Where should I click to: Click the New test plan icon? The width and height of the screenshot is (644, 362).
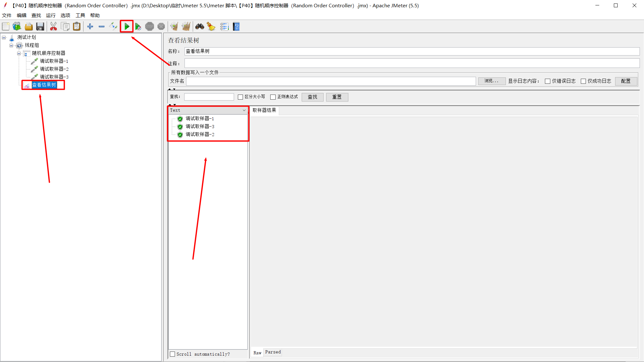click(6, 27)
